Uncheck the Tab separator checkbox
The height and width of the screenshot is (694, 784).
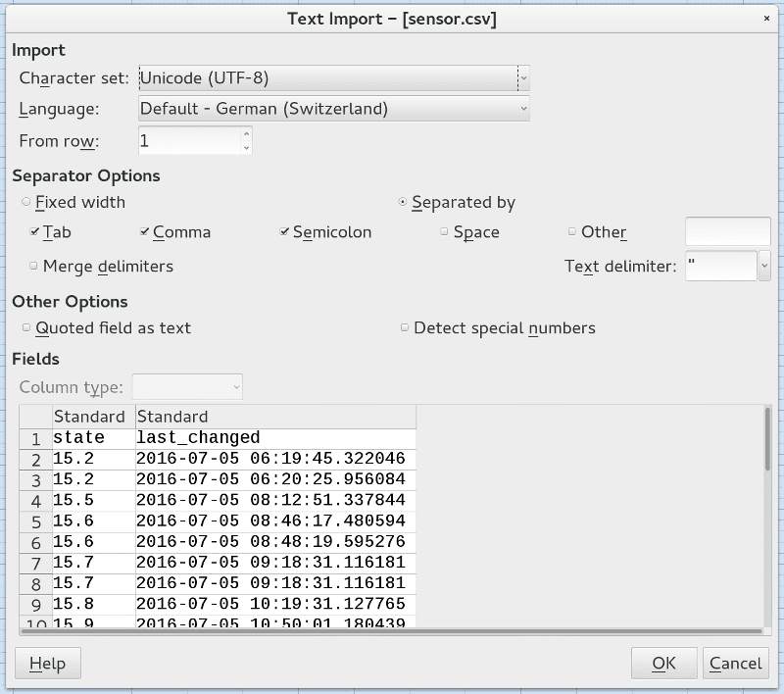click(x=34, y=232)
